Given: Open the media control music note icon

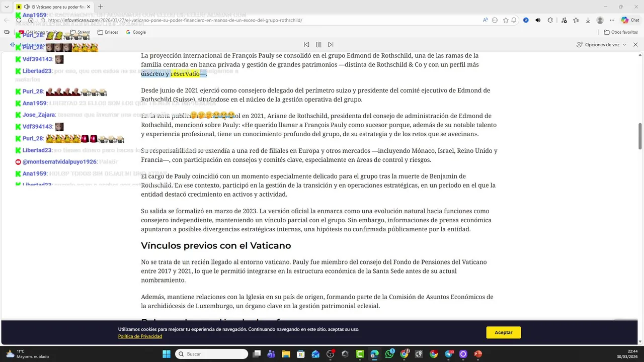Looking at the screenshot, I should click(563, 20).
